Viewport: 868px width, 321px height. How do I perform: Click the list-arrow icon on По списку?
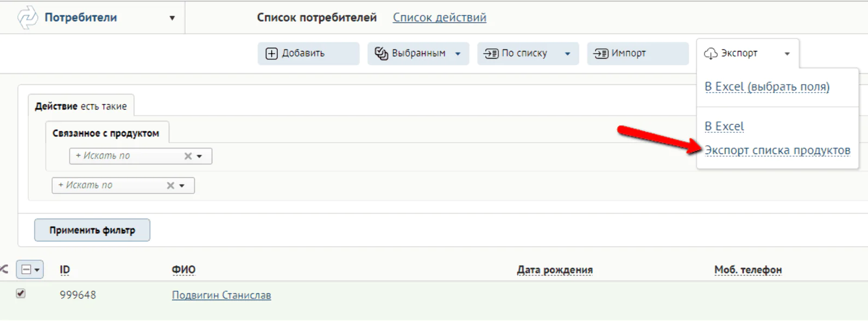[x=491, y=53]
